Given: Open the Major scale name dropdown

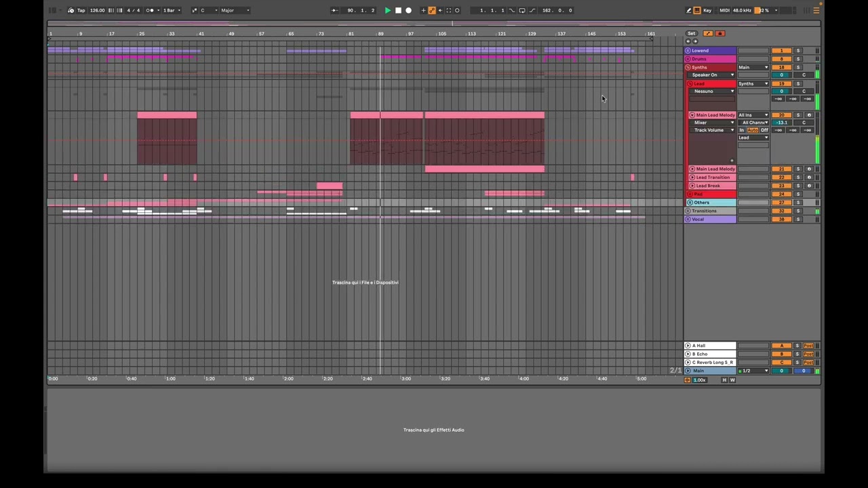Looking at the screenshot, I should click(x=235, y=10).
